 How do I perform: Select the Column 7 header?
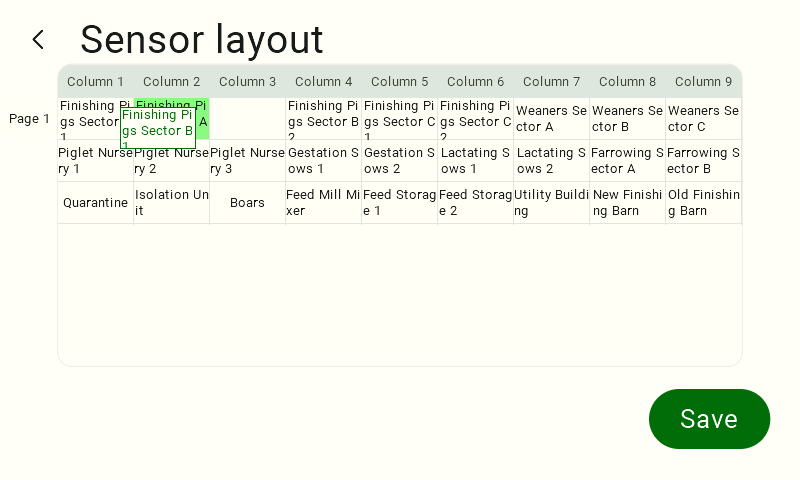coord(552,82)
